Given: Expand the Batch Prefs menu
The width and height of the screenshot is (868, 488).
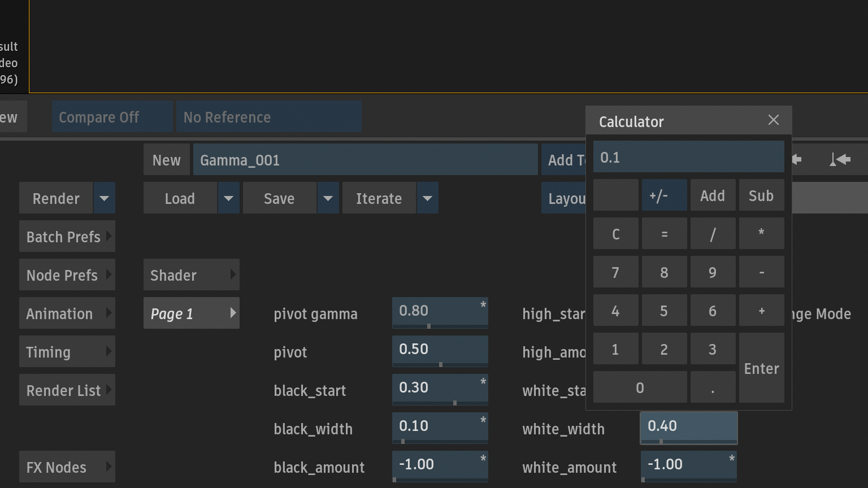Looking at the screenshot, I should point(67,237).
